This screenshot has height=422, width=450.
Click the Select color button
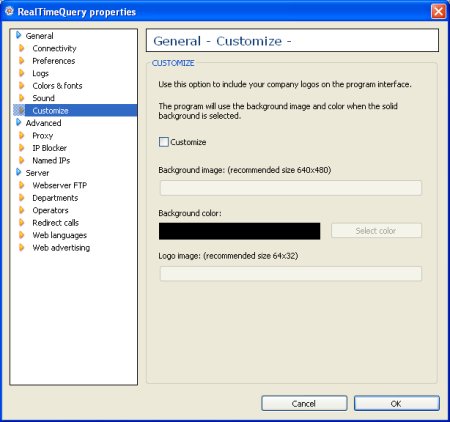[376, 231]
